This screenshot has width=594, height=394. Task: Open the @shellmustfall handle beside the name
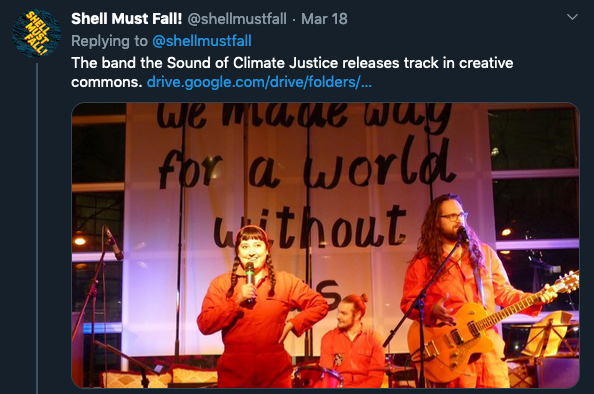click(x=237, y=19)
